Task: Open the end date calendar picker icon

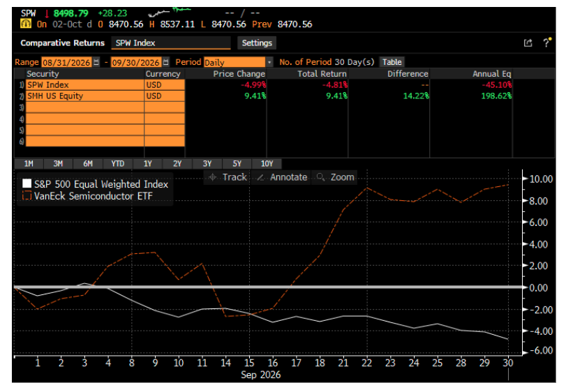Action: 165,62
